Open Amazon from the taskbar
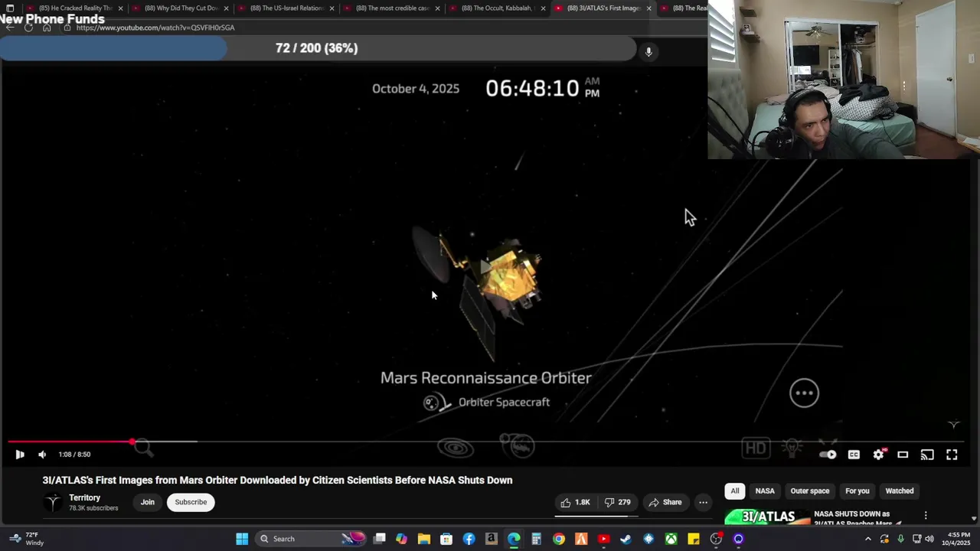Viewport: 980px width, 551px height. [491, 539]
